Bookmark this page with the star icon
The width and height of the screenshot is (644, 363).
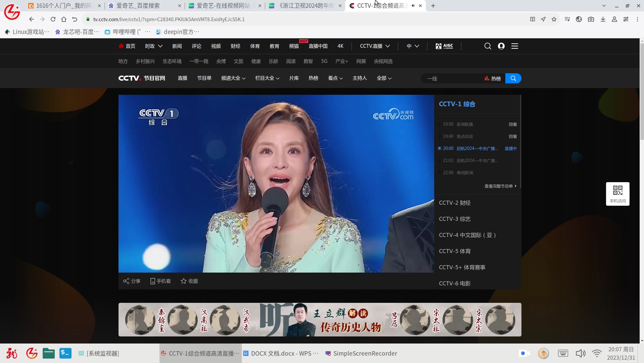click(554, 19)
